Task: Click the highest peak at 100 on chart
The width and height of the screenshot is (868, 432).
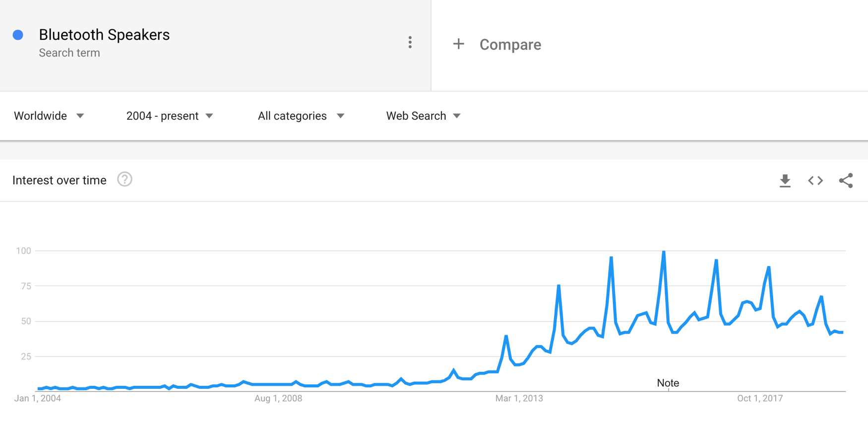Action: tap(664, 251)
